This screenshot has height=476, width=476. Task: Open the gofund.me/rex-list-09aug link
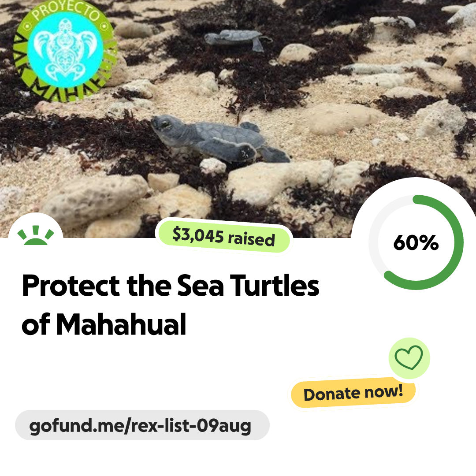tap(142, 425)
